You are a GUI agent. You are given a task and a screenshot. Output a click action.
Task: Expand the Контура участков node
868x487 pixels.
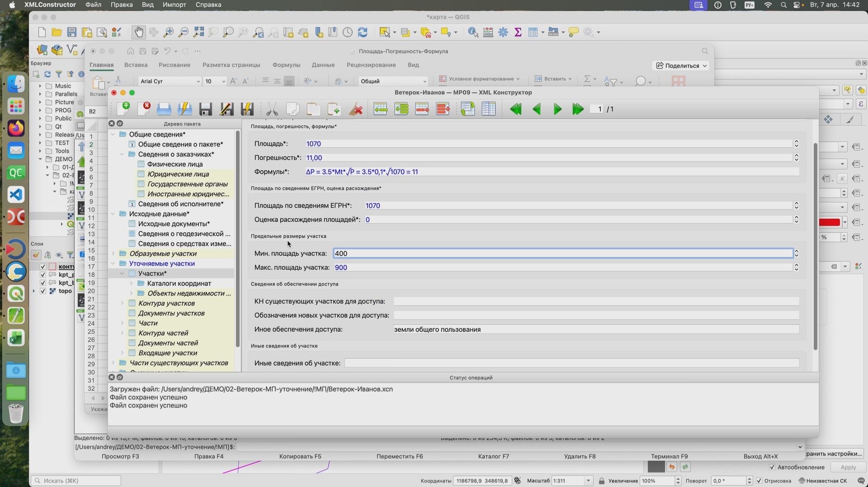point(122,303)
